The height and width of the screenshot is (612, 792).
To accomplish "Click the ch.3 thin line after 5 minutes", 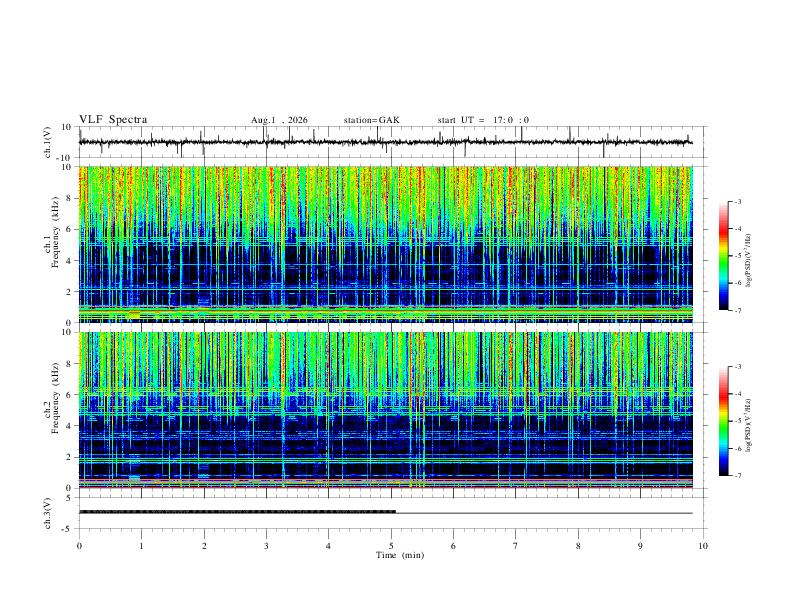I will click(544, 513).
